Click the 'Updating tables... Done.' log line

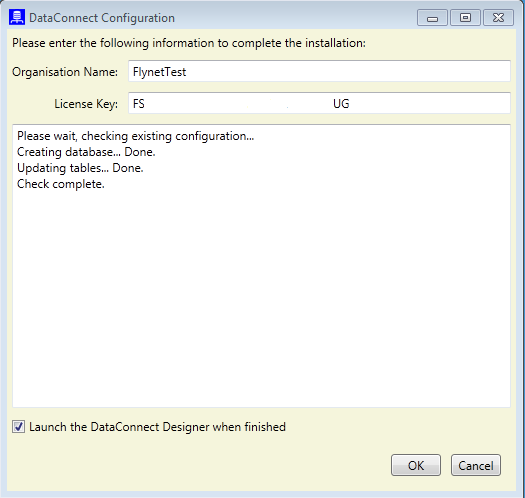(x=80, y=168)
